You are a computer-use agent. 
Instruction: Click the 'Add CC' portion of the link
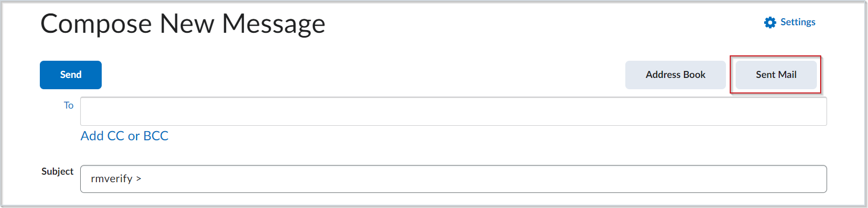click(x=102, y=136)
